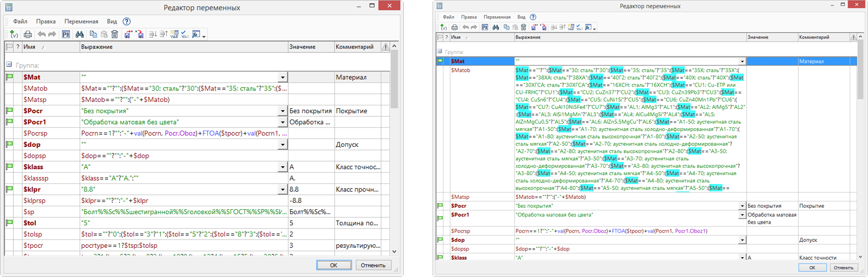Click the trash delete icon in left window
Image resolution: width=868 pixels, height=277 pixels.
114,35
